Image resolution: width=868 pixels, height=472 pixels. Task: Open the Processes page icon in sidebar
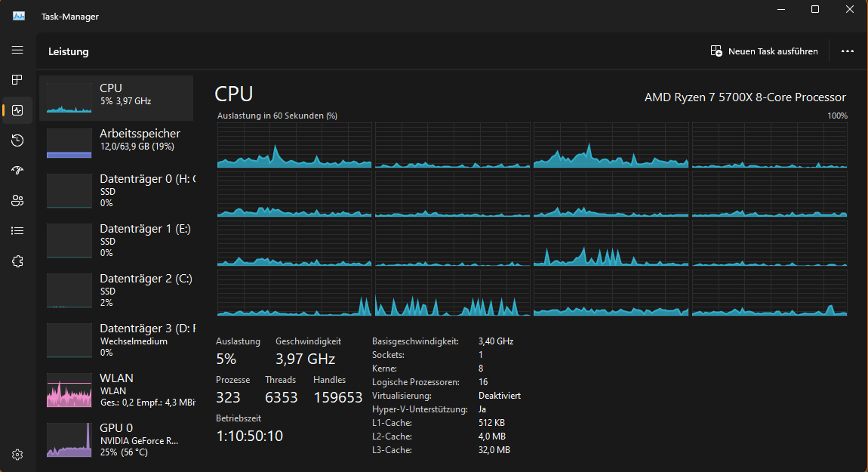click(x=17, y=80)
